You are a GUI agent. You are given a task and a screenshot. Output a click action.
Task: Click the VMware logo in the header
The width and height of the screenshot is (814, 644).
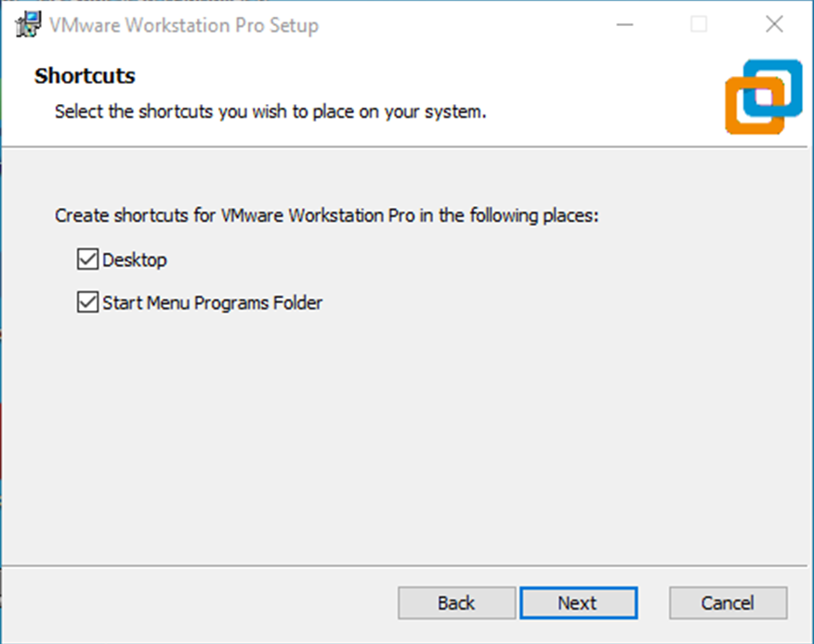click(764, 96)
